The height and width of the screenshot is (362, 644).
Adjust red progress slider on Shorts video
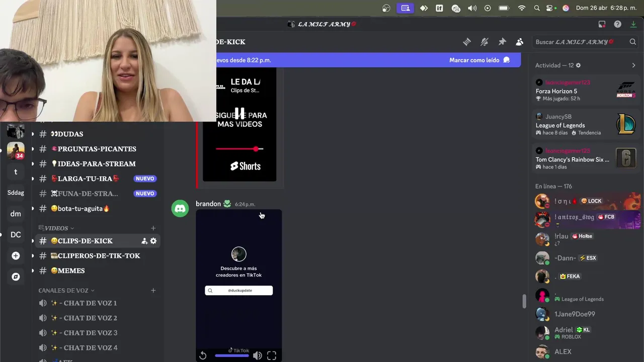point(239,149)
